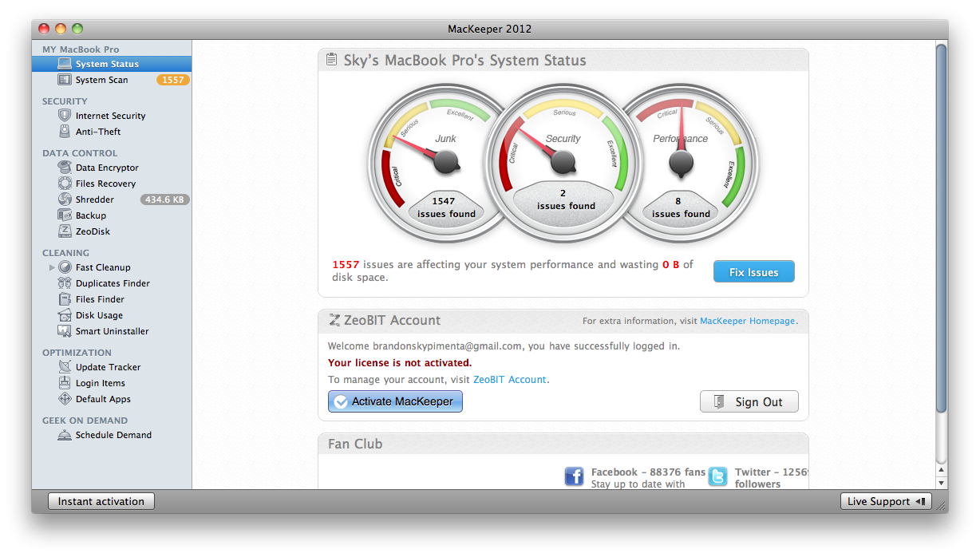Click the Sign Out button
Screen dimensions: 980x557
pyautogui.click(x=749, y=401)
